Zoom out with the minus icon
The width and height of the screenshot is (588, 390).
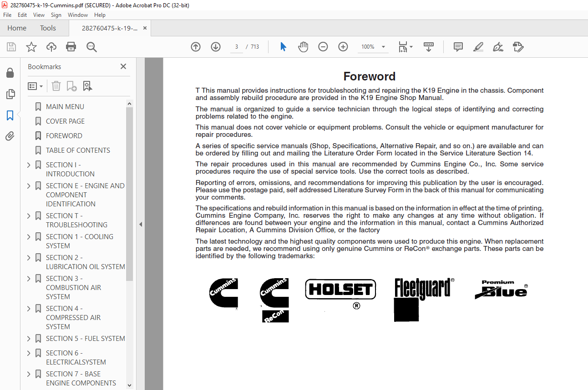coord(323,47)
